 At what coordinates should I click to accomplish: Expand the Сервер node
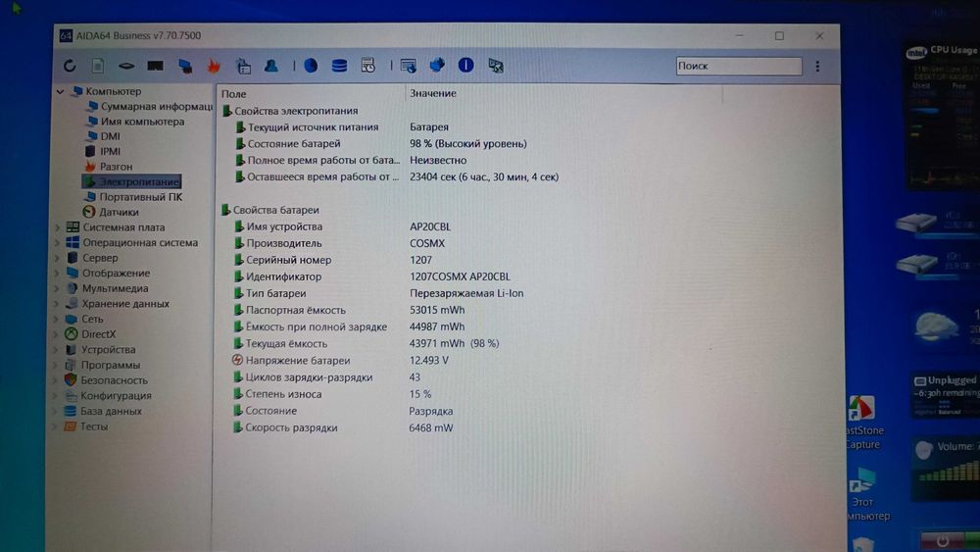click(57, 258)
